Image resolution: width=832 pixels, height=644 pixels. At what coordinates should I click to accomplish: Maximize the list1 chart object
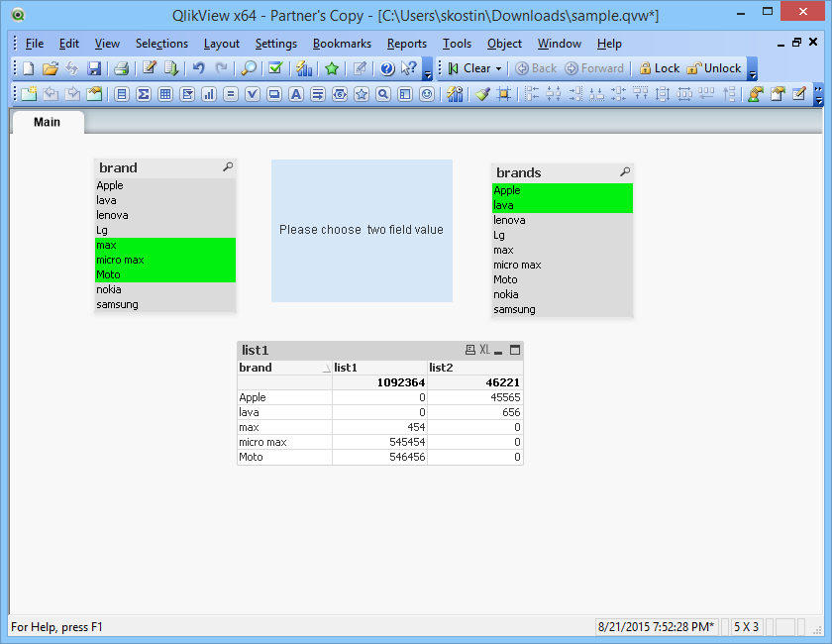515,350
